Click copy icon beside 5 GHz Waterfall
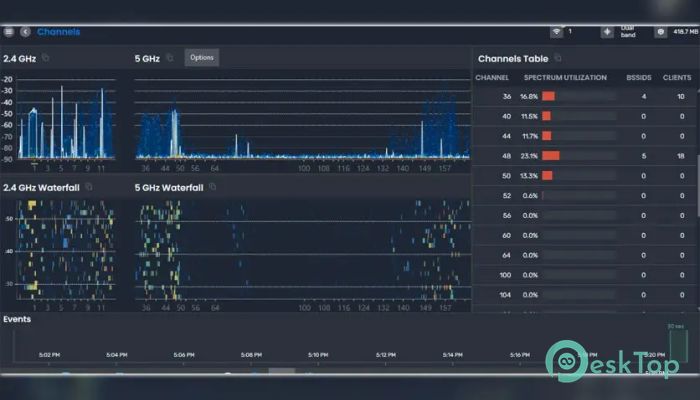This screenshot has width=700, height=400. pos(212,187)
